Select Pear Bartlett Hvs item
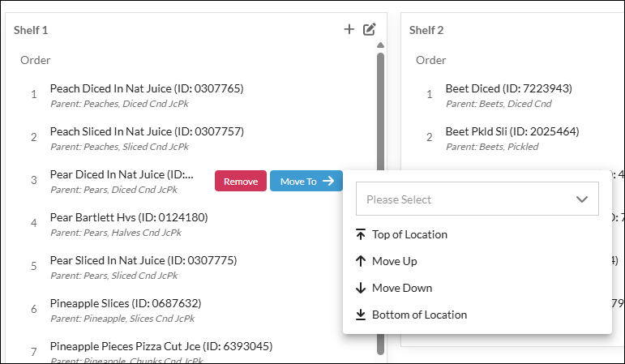 pos(129,217)
